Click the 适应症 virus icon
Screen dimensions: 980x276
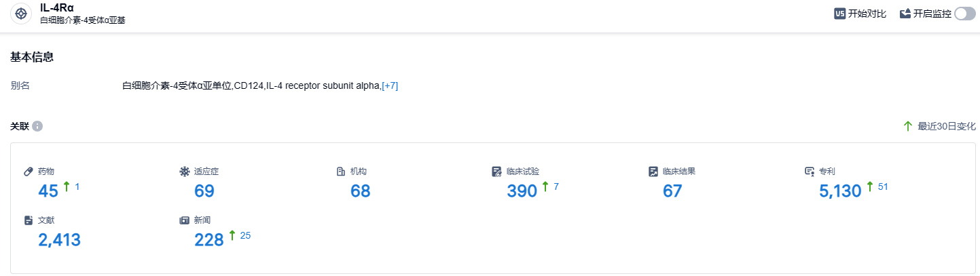click(x=184, y=172)
